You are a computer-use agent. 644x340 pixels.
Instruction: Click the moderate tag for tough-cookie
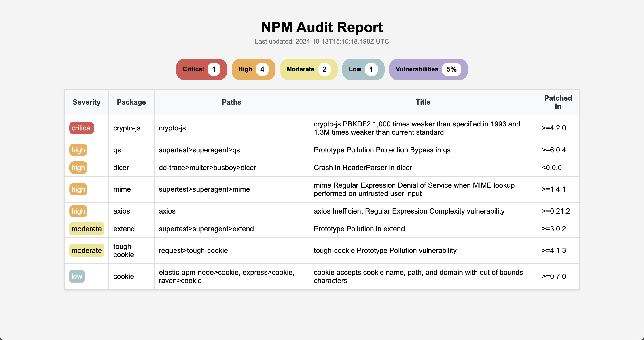87,250
